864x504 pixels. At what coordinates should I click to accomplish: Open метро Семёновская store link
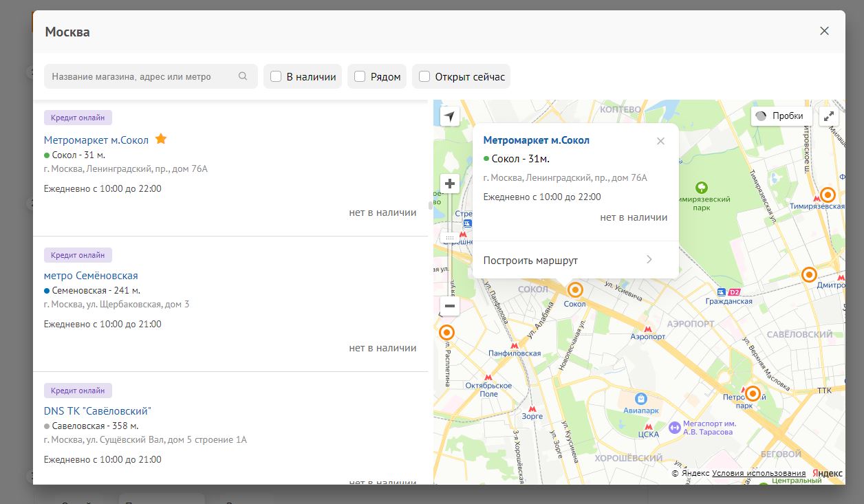tap(91, 275)
